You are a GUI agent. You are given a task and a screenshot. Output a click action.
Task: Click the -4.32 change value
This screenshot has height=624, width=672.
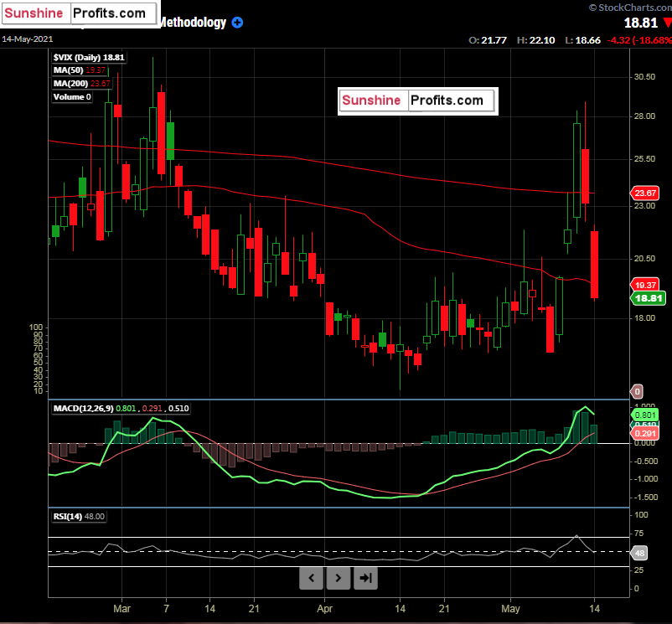618,40
